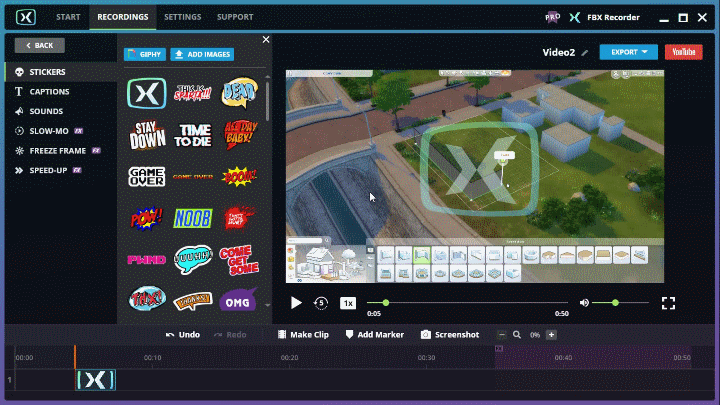Play the video
This screenshot has height=405, width=720.
(296, 303)
